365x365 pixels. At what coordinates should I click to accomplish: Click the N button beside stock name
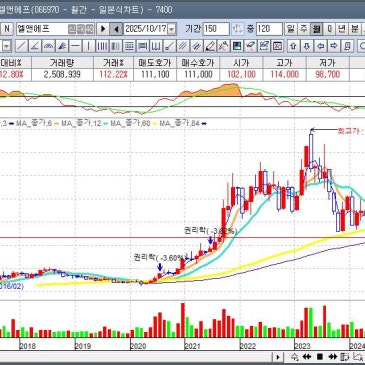click(7, 29)
